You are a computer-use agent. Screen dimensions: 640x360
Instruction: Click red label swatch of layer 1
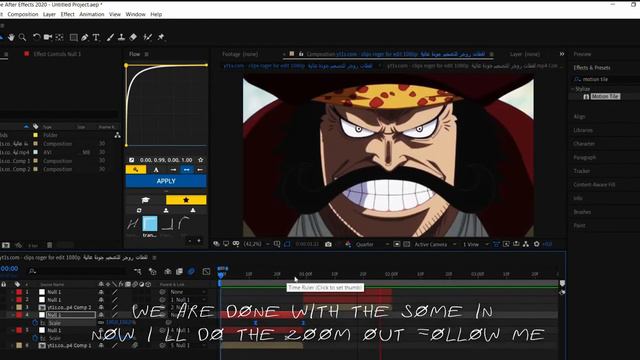tap(19, 292)
